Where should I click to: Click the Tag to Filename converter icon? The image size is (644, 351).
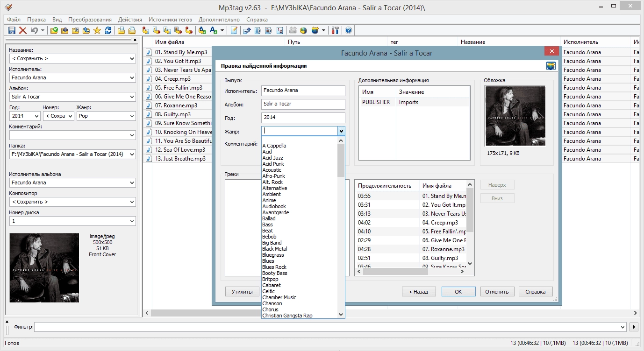click(146, 30)
